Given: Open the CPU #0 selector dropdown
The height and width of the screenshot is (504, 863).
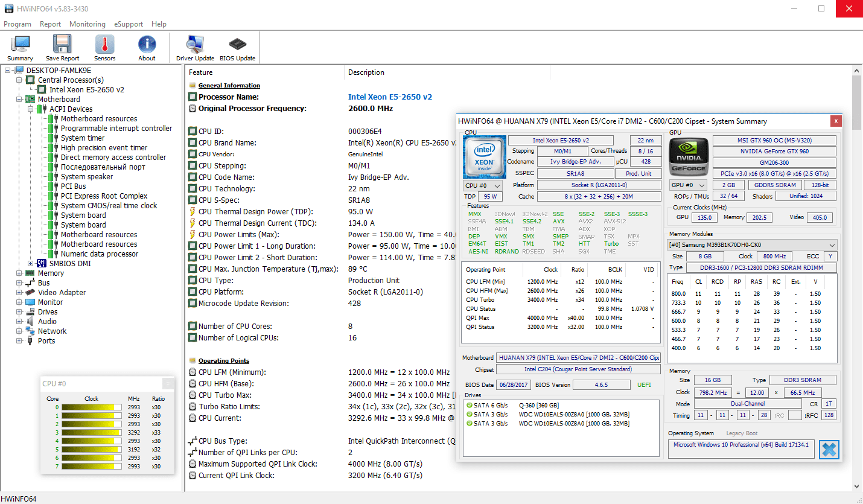Looking at the screenshot, I should 483,185.
